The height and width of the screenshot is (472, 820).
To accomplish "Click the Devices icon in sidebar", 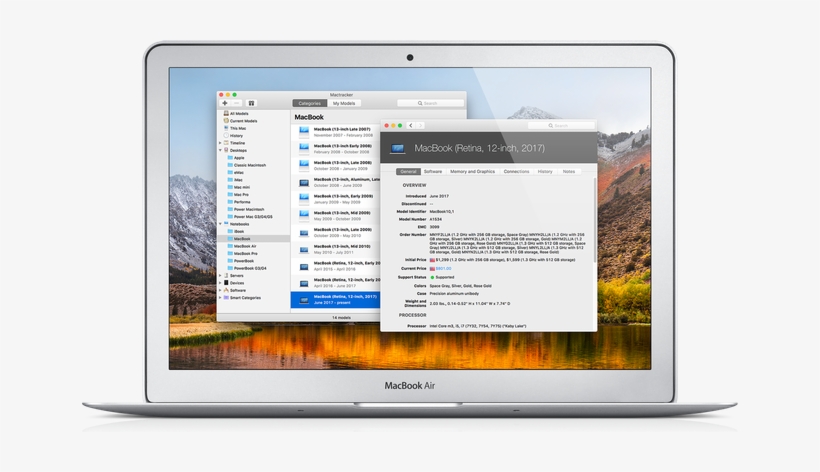I will [x=226, y=283].
